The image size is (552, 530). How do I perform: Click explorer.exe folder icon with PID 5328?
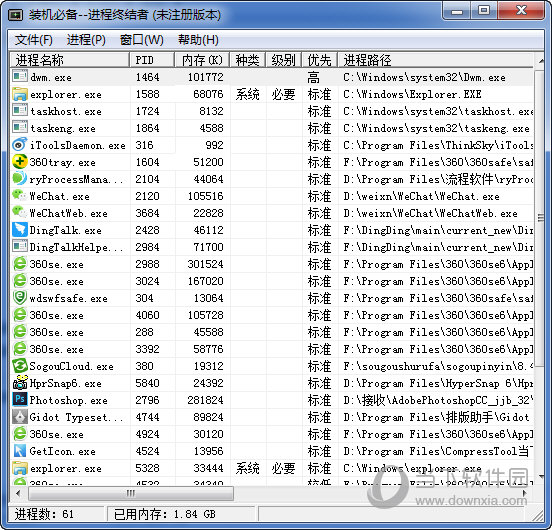(20, 468)
